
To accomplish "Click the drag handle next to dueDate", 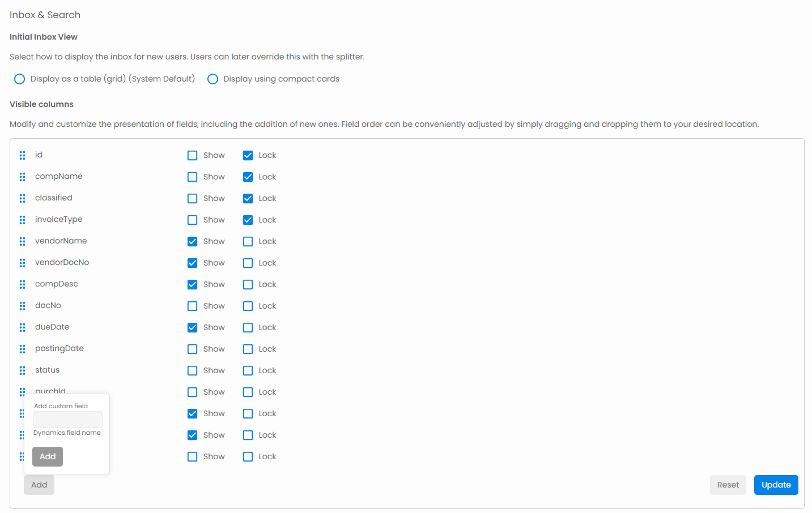I will click(x=23, y=327).
